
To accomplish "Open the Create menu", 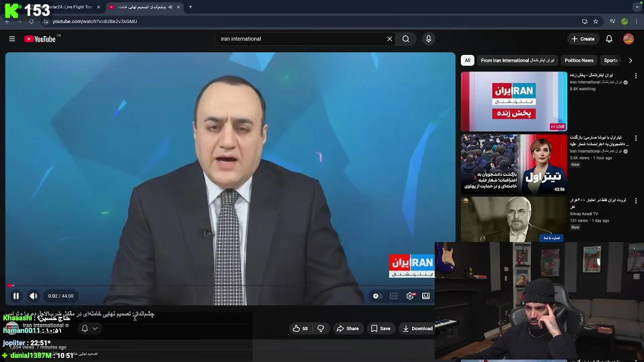I will 583,39.
